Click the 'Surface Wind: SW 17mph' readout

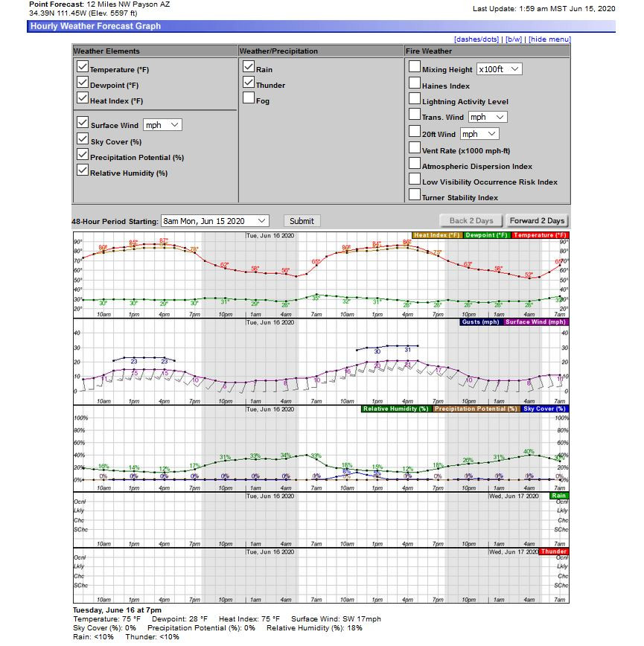point(336,619)
